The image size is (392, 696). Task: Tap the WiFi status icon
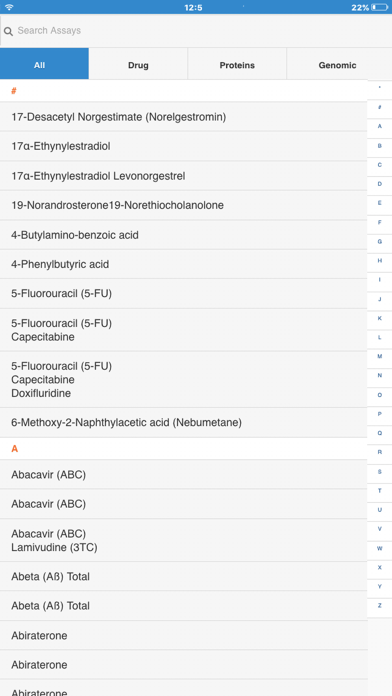(x=9, y=7)
